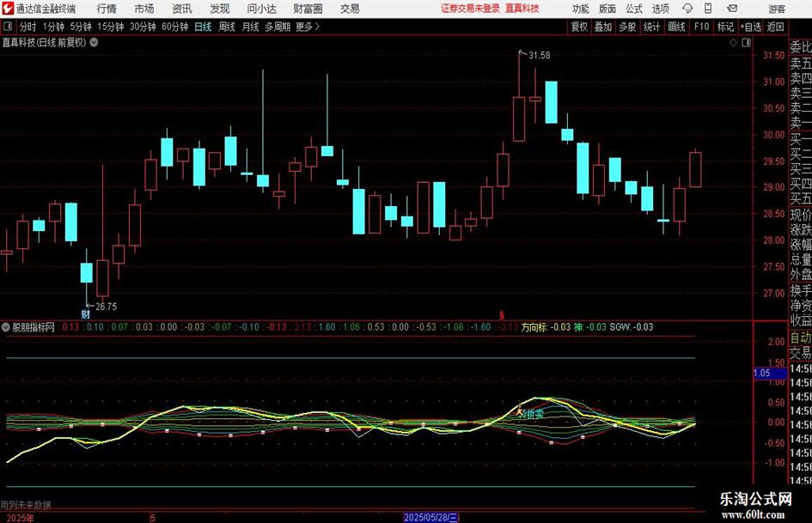
Task: Expand the 更多 periods chevron
Action: coord(317,27)
